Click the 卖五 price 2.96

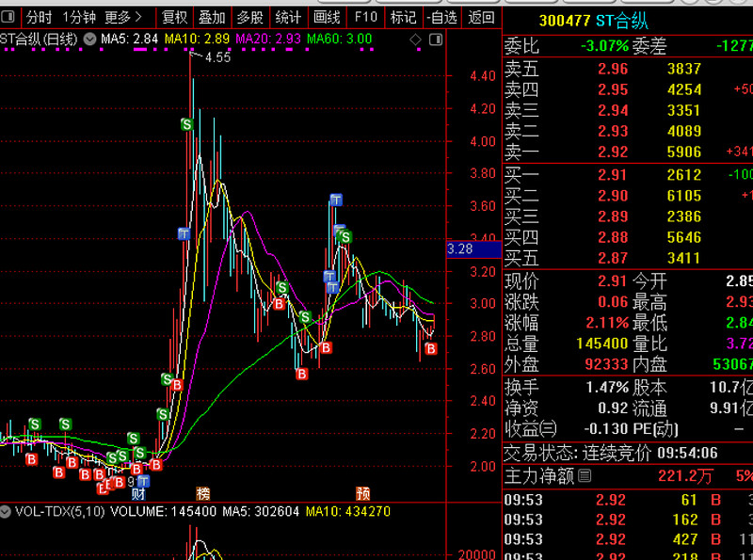(613, 69)
